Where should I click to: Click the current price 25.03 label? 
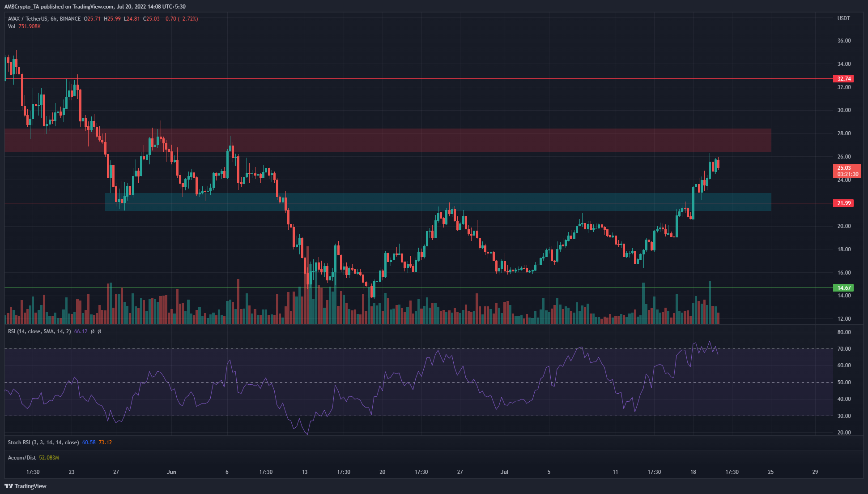click(x=847, y=171)
